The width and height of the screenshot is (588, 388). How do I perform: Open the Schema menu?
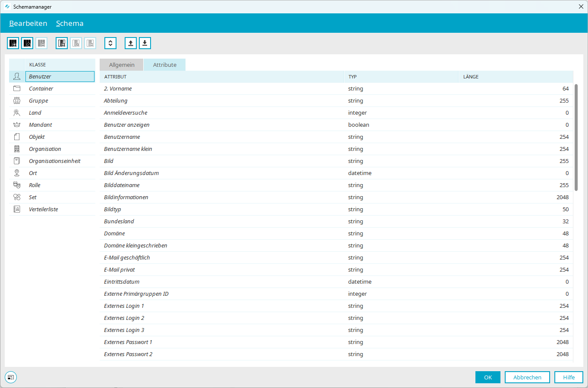click(69, 23)
